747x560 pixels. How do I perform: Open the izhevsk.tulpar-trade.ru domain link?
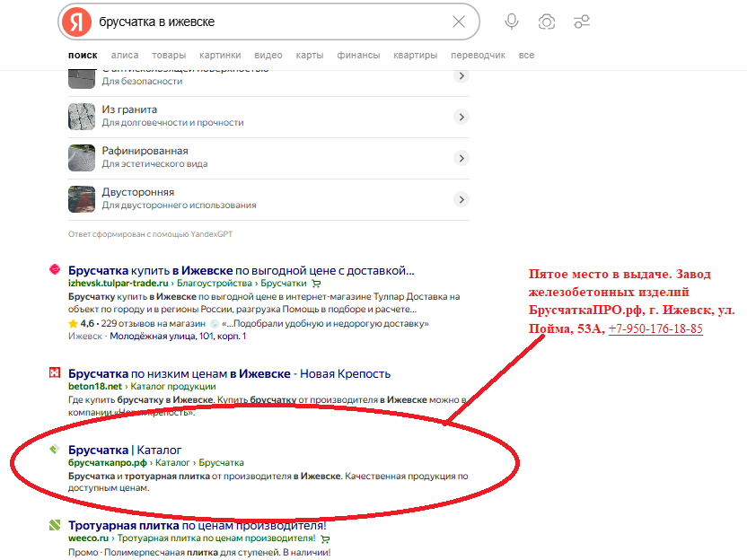tap(119, 284)
